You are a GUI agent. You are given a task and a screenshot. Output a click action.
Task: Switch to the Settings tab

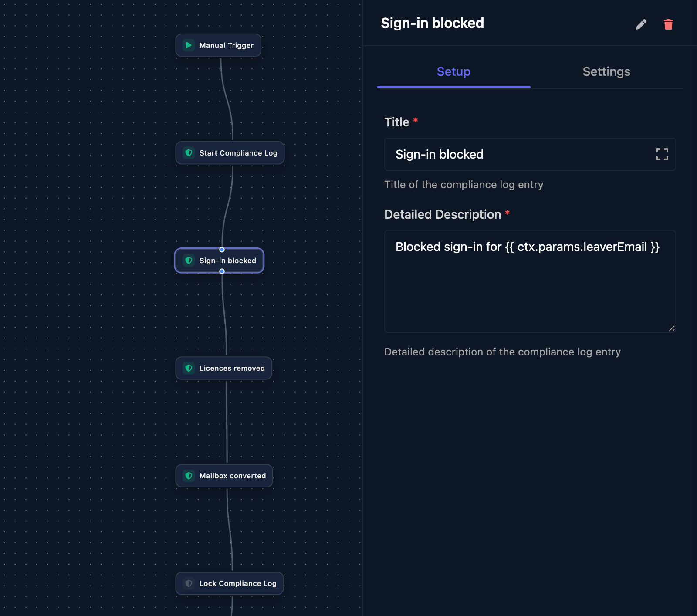(606, 72)
